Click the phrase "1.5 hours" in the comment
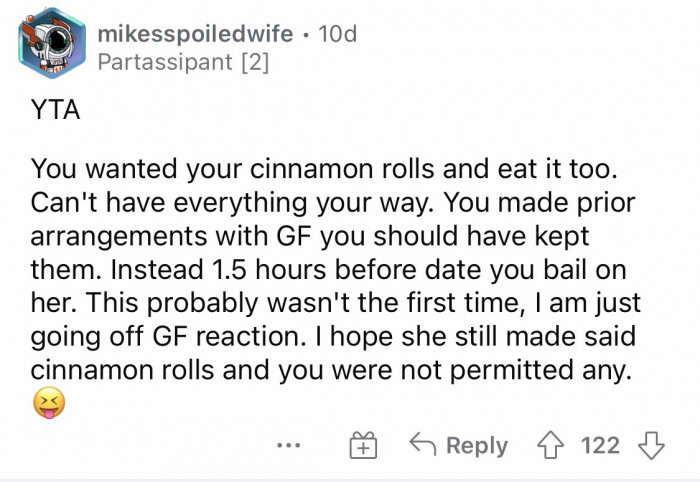 tap(263, 271)
